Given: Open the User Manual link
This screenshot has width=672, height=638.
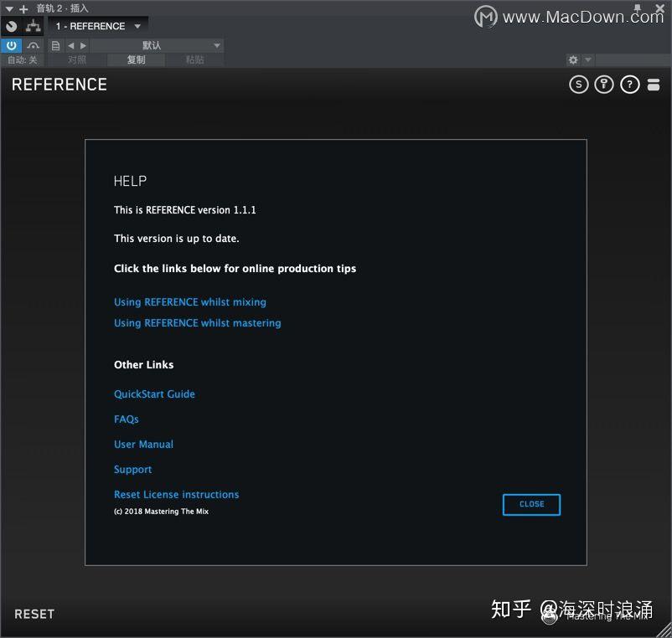Looking at the screenshot, I should click(x=143, y=445).
